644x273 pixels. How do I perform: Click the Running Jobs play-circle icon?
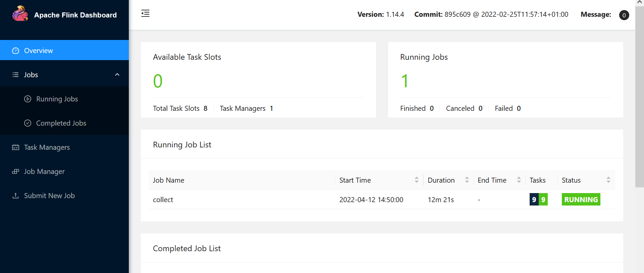pyautogui.click(x=28, y=99)
